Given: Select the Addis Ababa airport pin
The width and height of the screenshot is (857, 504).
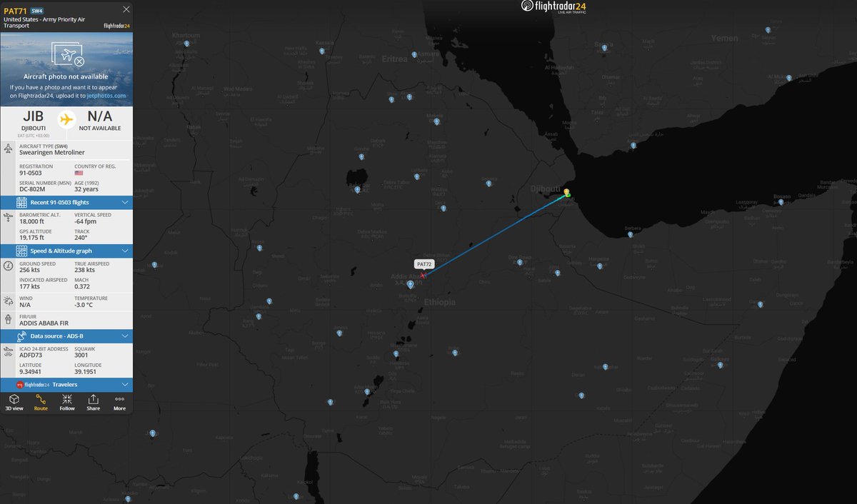Looking at the screenshot, I should pos(410,285).
